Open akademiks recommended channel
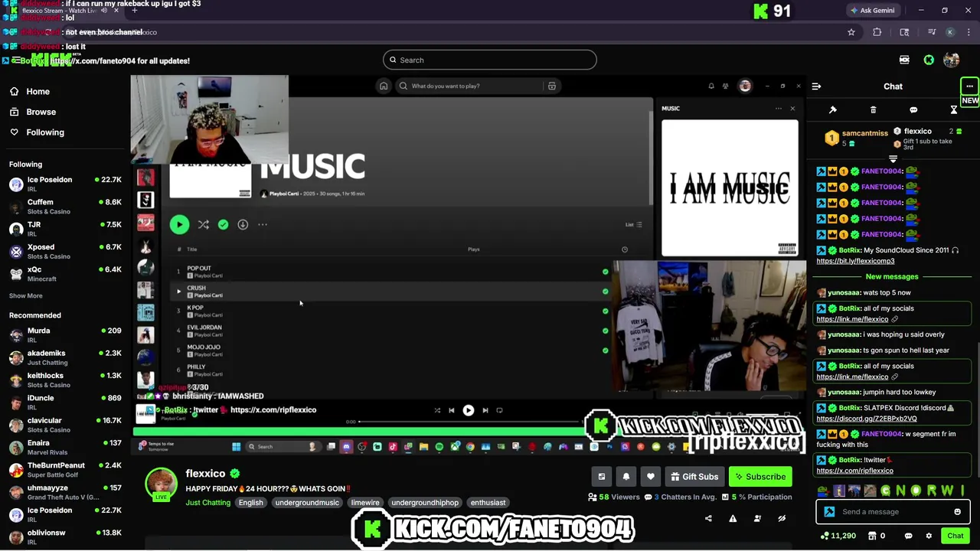Image resolution: width=980 pixels, height=551 pixels. click(x=65, y=357)
